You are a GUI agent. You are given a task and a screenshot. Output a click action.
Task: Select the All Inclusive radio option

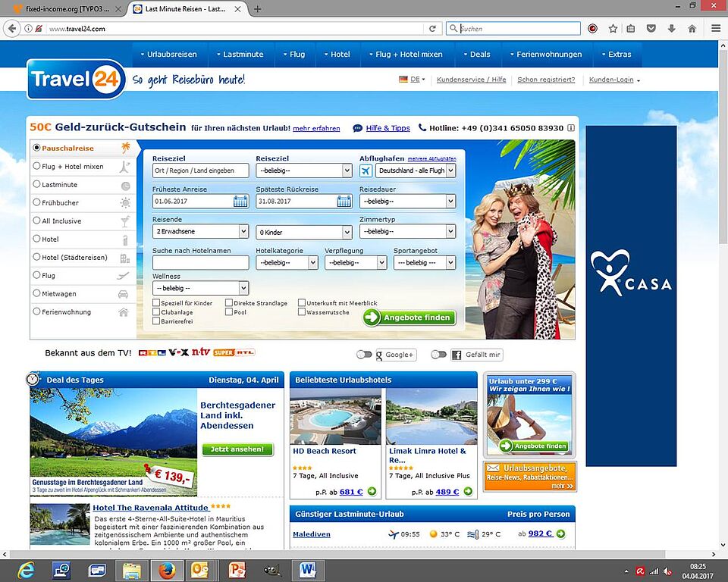36,221
